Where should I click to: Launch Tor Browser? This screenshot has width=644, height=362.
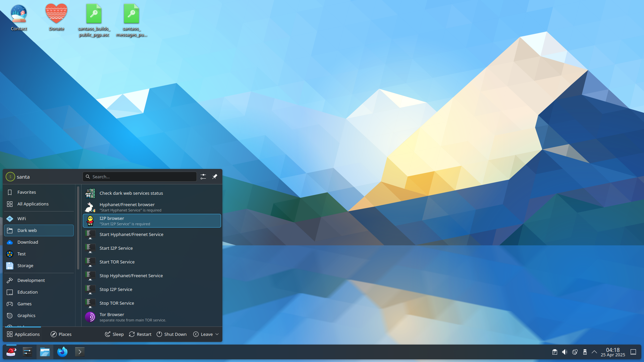point(152,317)
